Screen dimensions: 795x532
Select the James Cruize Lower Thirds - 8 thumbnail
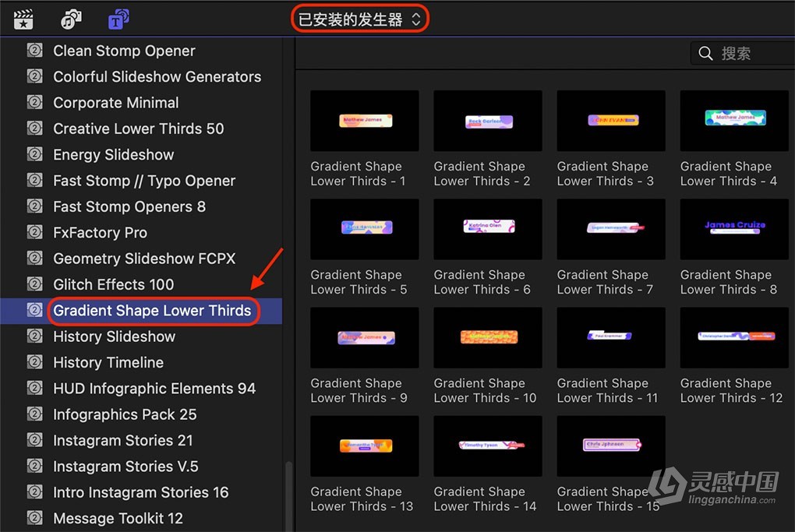click(734, 229)
